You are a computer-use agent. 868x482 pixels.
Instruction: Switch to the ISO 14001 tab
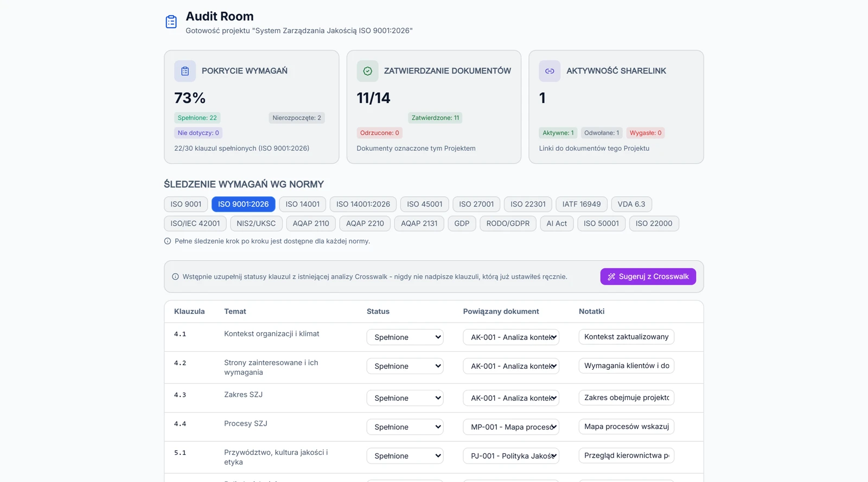(x=303, y=204)
